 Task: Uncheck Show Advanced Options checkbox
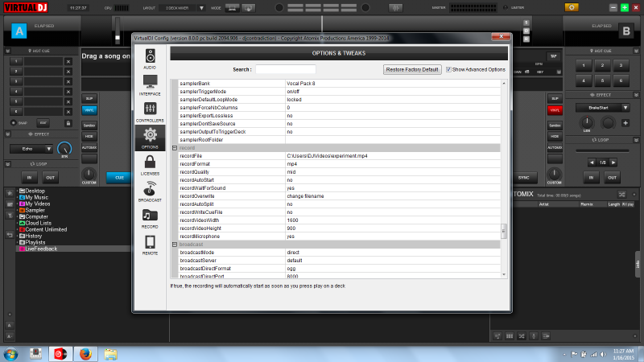448,69
